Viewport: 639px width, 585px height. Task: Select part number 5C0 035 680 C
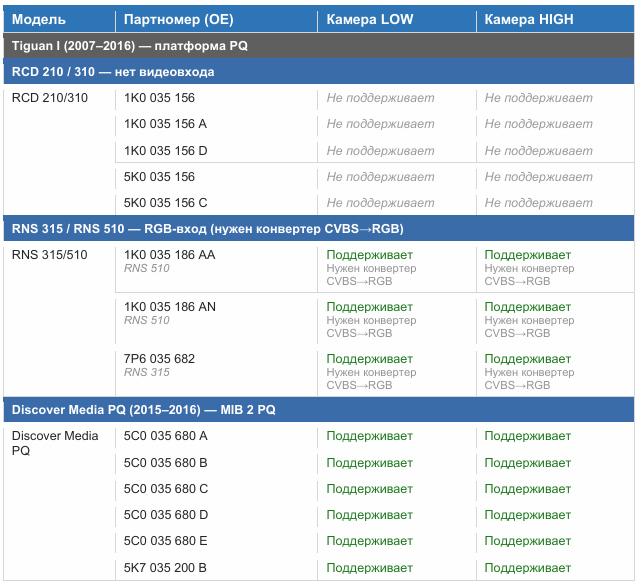click(x=166, y=488)
